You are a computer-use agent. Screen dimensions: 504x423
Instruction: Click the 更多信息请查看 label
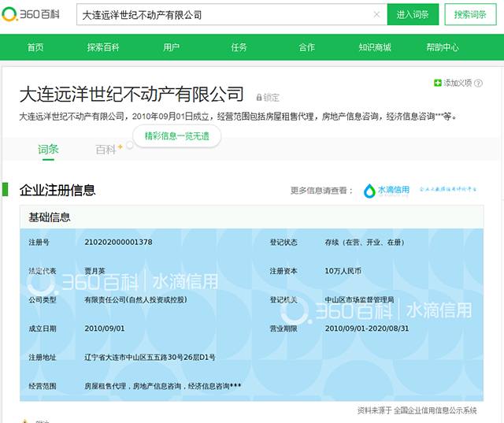321,191
